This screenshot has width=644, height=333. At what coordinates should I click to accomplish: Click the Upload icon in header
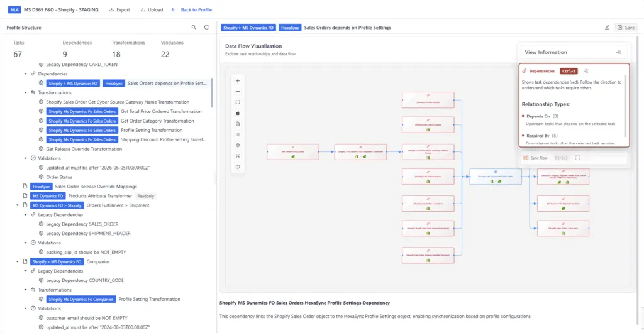coord(143,10)
